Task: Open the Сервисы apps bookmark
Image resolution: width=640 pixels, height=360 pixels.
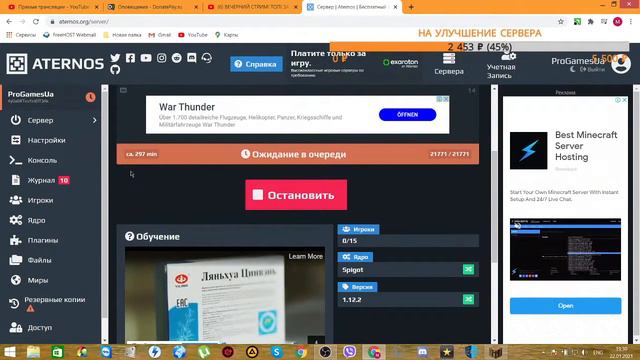Action: [21, 35]
